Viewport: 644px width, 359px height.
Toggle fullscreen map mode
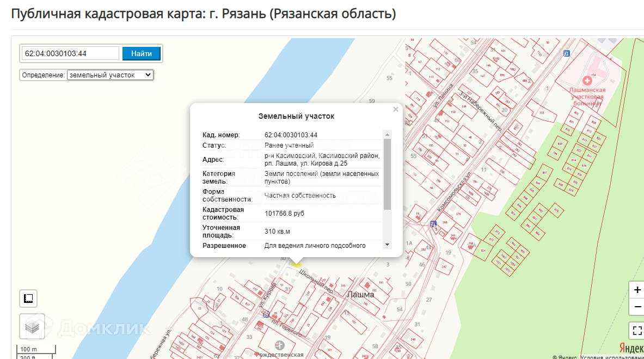coord(637,331)
